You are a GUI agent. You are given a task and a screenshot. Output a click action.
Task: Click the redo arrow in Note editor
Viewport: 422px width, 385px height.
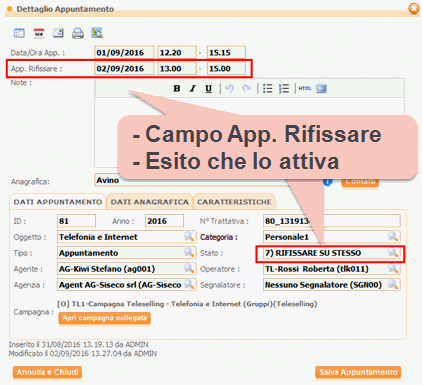click(x=246, y=88)
